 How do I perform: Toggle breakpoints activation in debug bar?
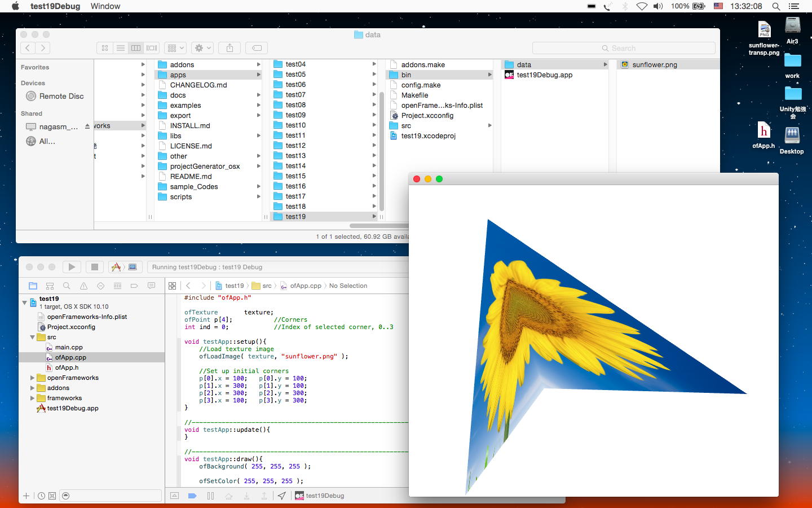pyautogui.click(x=192, y=496)
